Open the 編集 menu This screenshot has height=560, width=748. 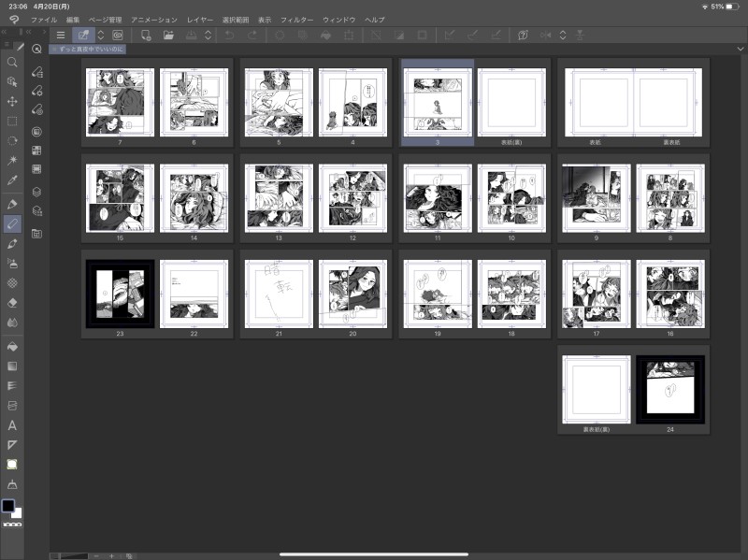73,20
